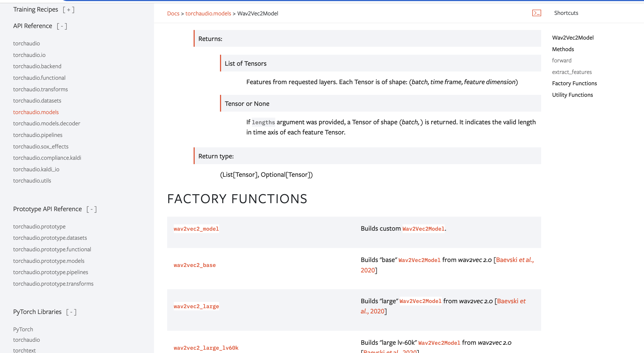
Task: Open the wav2vec2_base function link
Action: coord(194,265)
